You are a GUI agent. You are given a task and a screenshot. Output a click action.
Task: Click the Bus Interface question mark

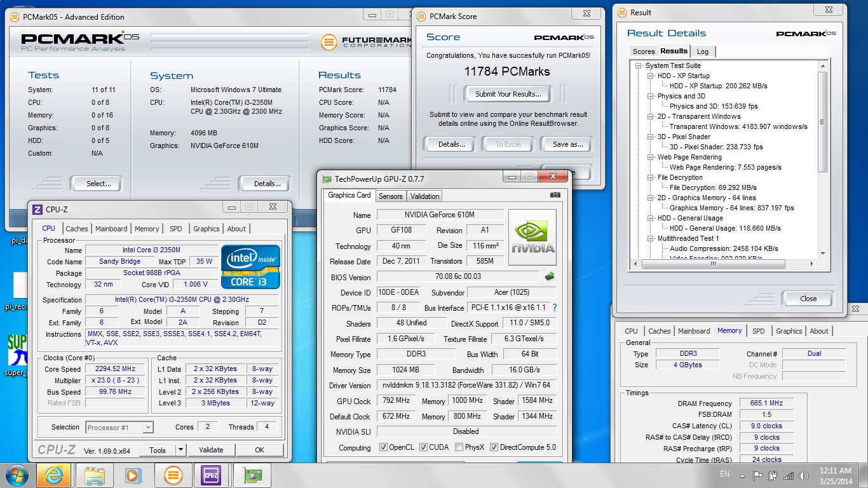point(554,308)
